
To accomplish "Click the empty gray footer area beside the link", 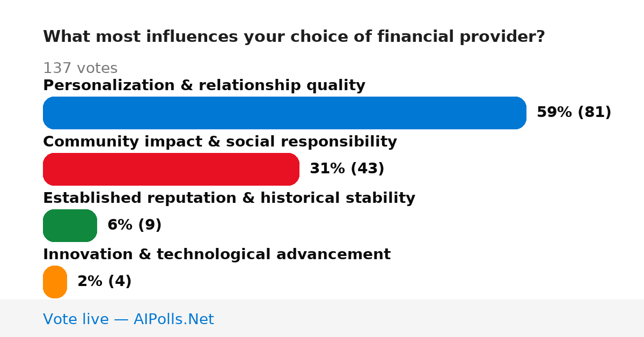I will click(x=429, y=318).
